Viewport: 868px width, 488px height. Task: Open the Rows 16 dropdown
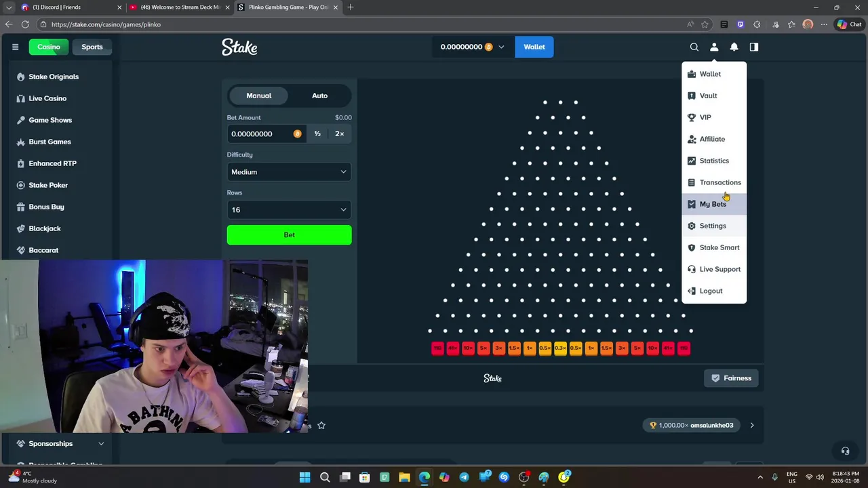(x=289, y=210)
